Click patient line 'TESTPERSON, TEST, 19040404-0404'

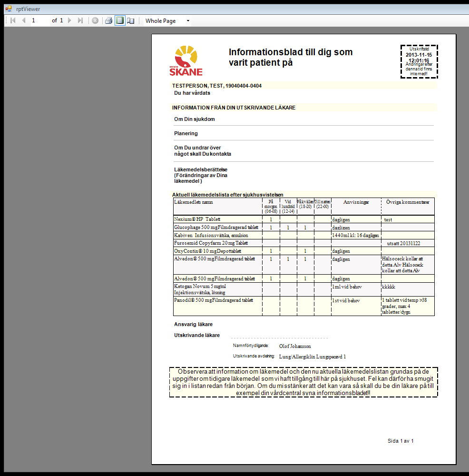point(217,86)
